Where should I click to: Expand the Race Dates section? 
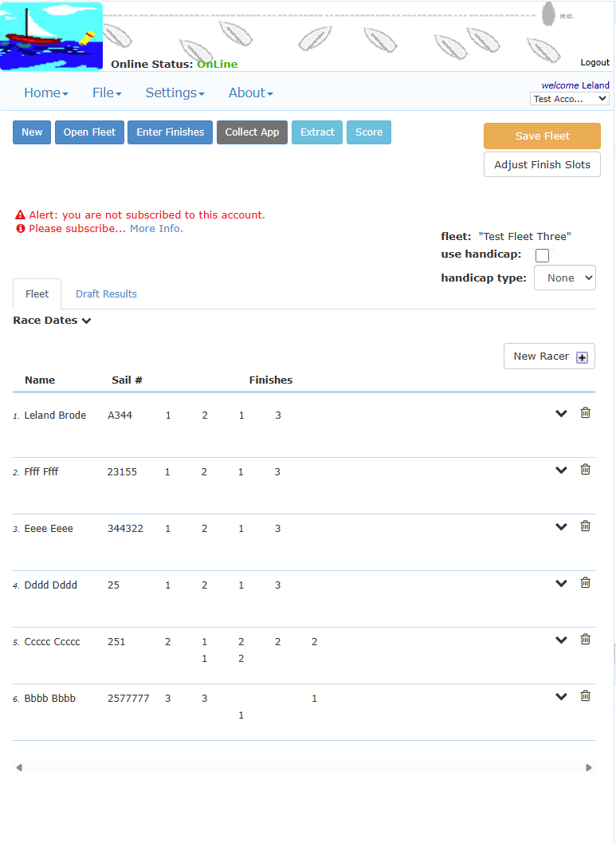[52, 321]
